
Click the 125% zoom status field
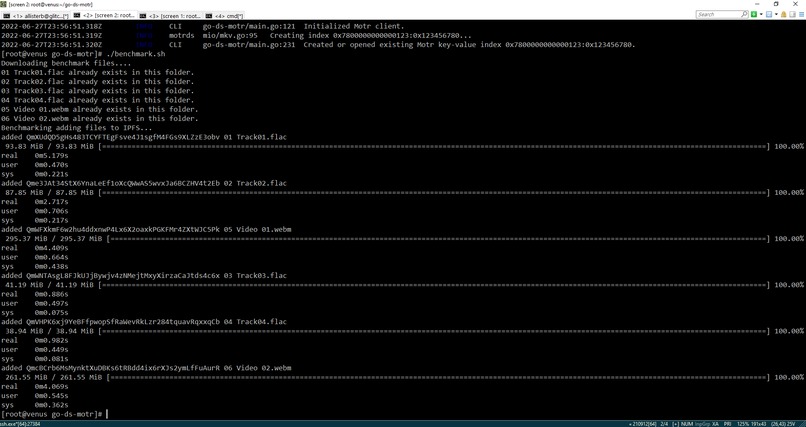tap(744, 424)
